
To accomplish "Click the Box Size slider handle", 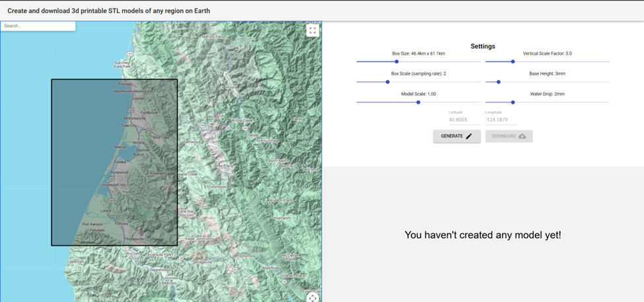I will tap(396, 61).
